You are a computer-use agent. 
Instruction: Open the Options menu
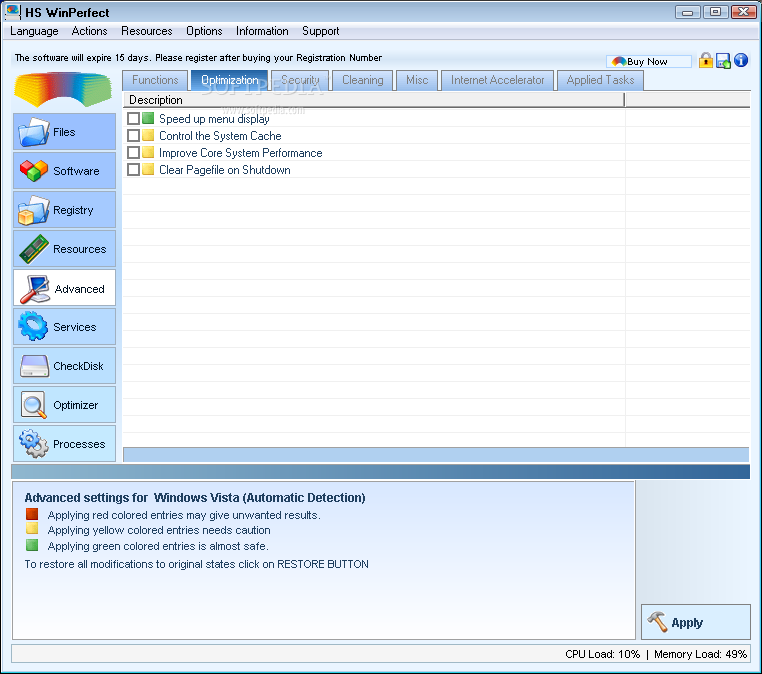[204, 31]
